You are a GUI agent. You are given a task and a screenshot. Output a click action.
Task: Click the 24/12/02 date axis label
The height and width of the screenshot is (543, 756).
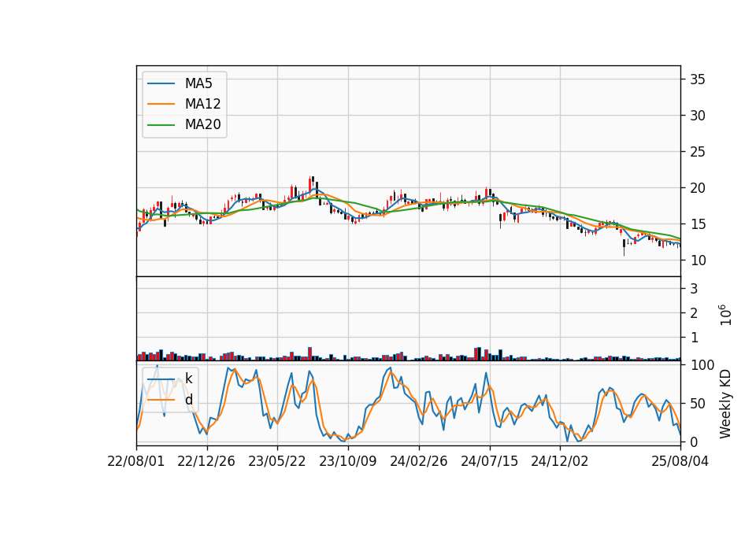[x=560, y=461]
